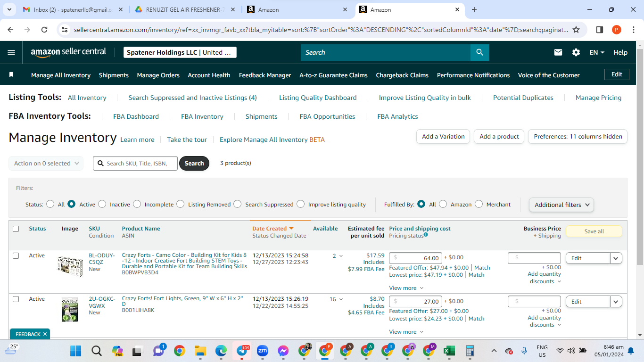Open Zoom from the taskbar
Screen dimensions: 644x362
tap(263, 351)
